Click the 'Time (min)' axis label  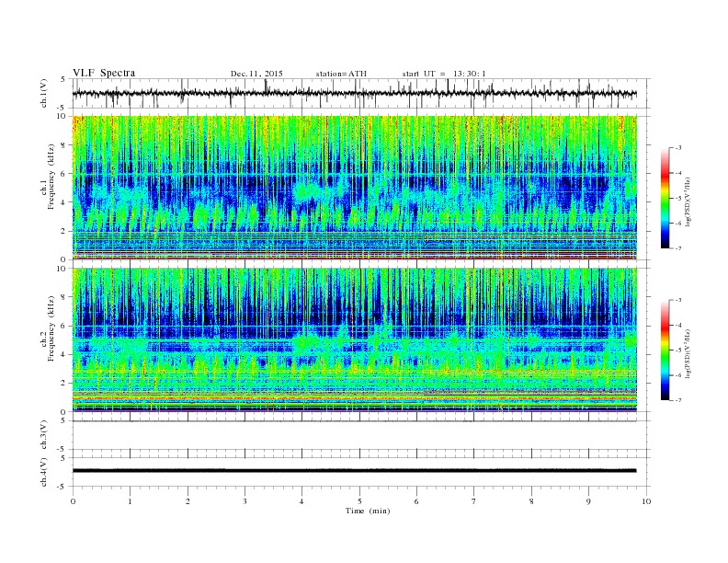368,511
